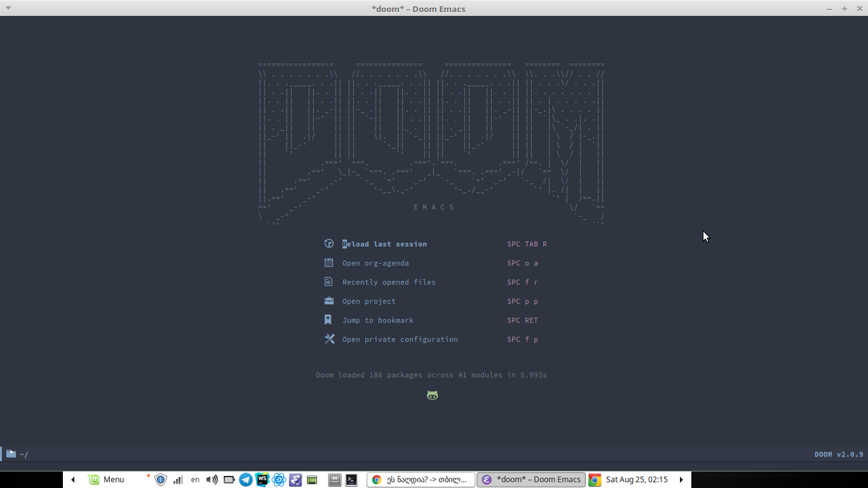Screen dimensions: 868x488
Task: Click the 'Recently opened files' link
Action: point(389,282)
